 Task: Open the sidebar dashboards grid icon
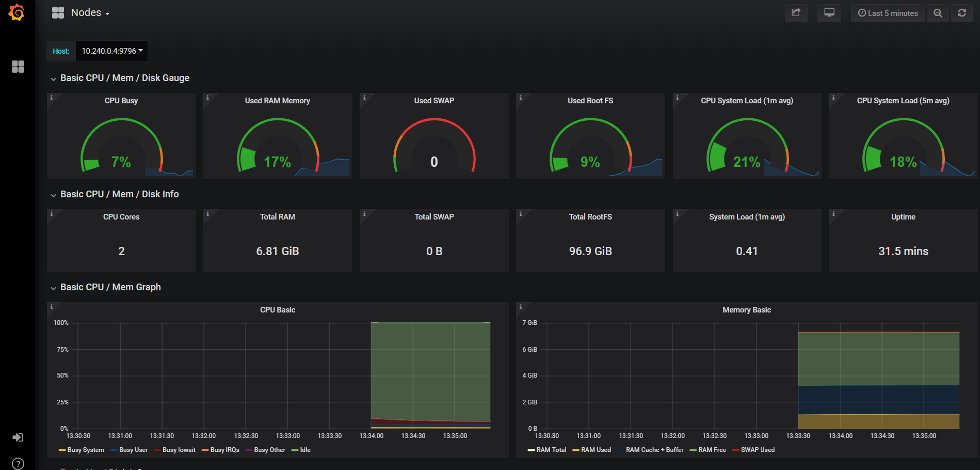pos(18,67)
